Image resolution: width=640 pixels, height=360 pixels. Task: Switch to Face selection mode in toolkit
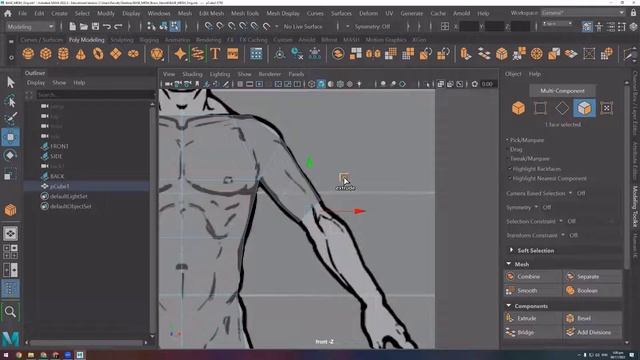point(584,108)
